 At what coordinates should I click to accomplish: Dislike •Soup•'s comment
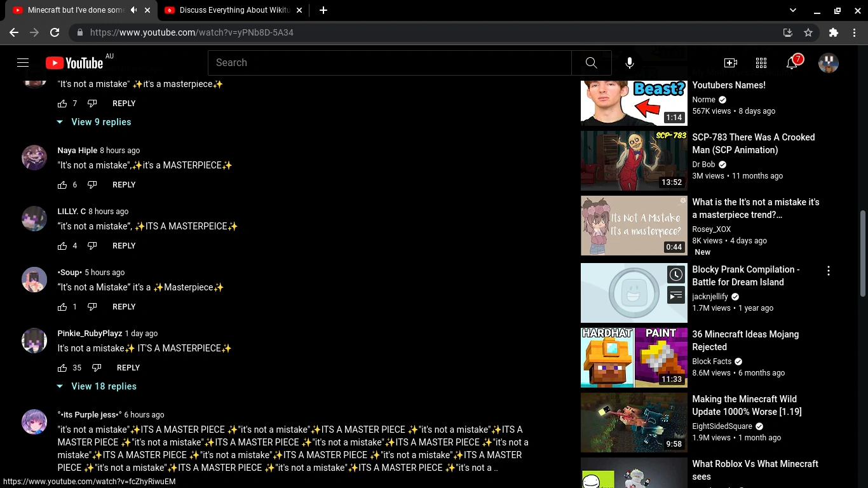(92, 307)
